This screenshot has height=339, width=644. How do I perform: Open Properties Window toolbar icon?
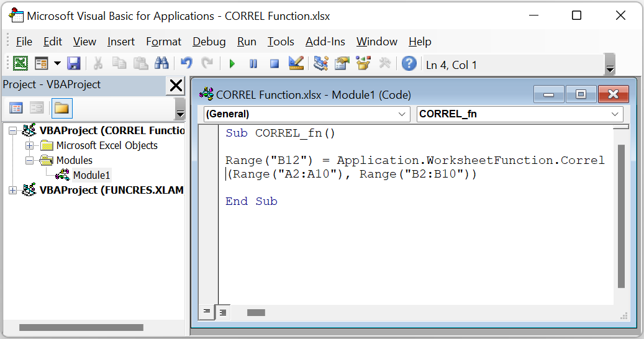(x=342, y=63)
